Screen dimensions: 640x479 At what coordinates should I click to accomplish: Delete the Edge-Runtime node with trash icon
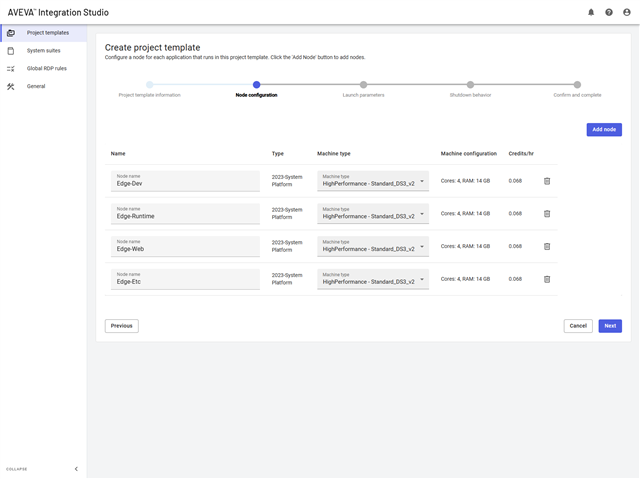click(547, 214)
